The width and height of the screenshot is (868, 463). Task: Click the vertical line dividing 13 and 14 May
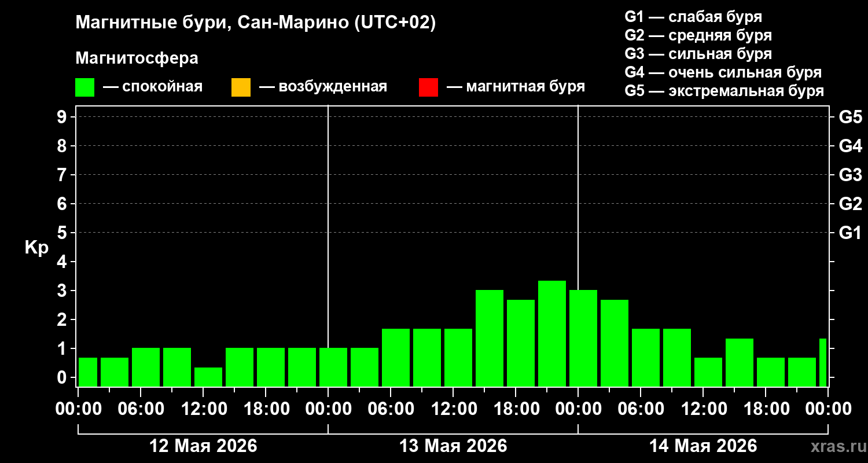(578, 197)
